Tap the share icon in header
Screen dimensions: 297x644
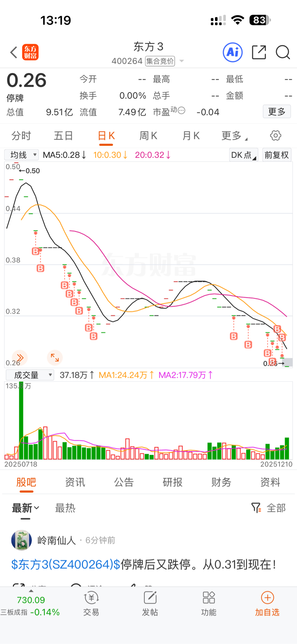[x=259, y=52]
